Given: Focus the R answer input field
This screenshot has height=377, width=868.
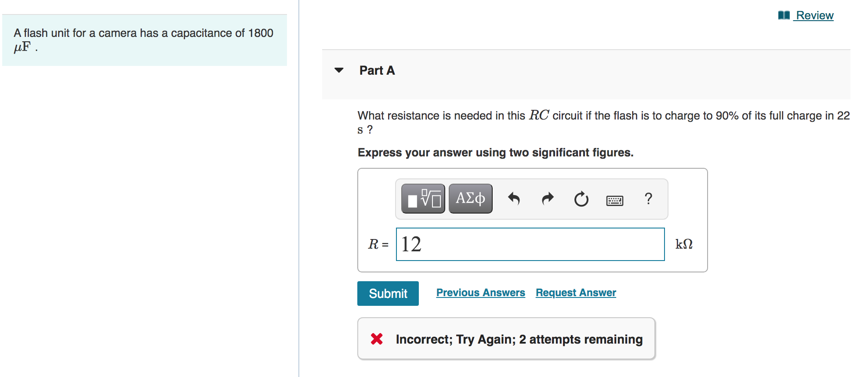Looking at the screenshot, I should pyautogui.click(x=530, y=244).
